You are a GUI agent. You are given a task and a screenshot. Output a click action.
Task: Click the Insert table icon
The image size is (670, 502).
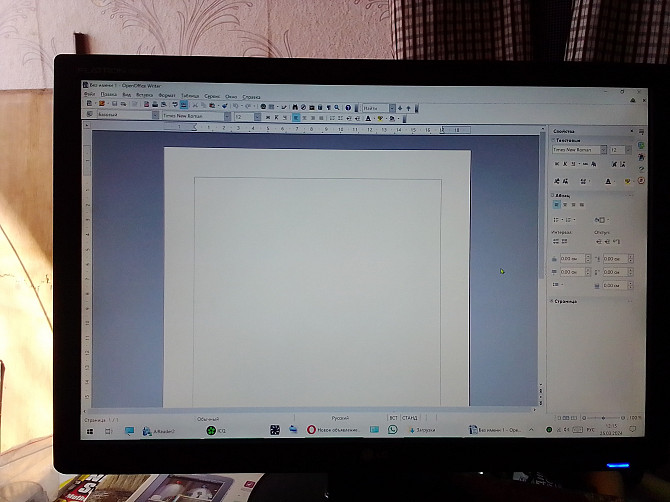coord(271,107)
